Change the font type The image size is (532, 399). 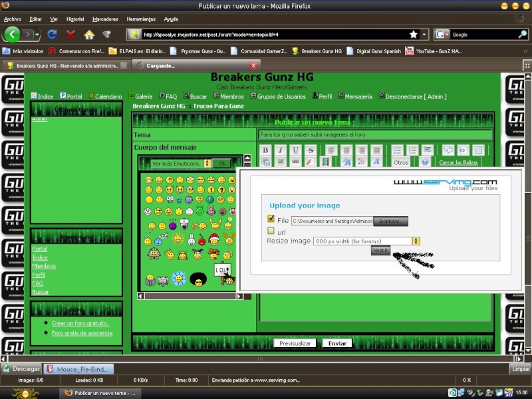376,162
